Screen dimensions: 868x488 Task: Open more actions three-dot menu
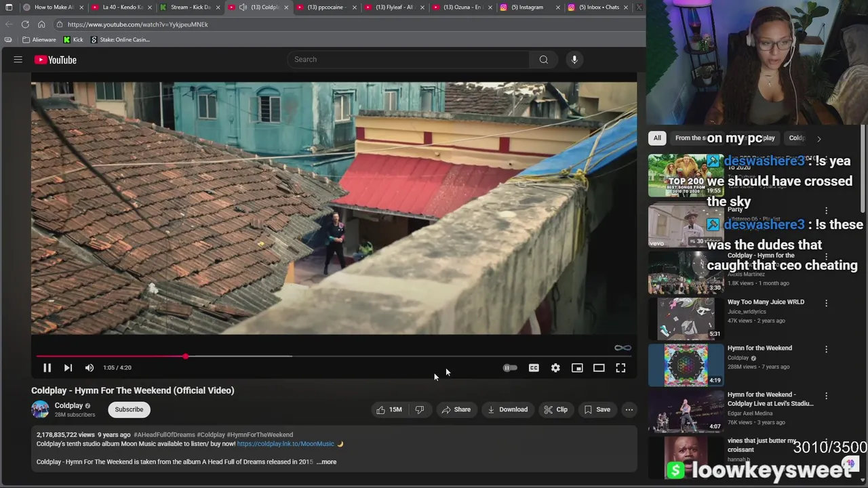(x=629, y=409)
